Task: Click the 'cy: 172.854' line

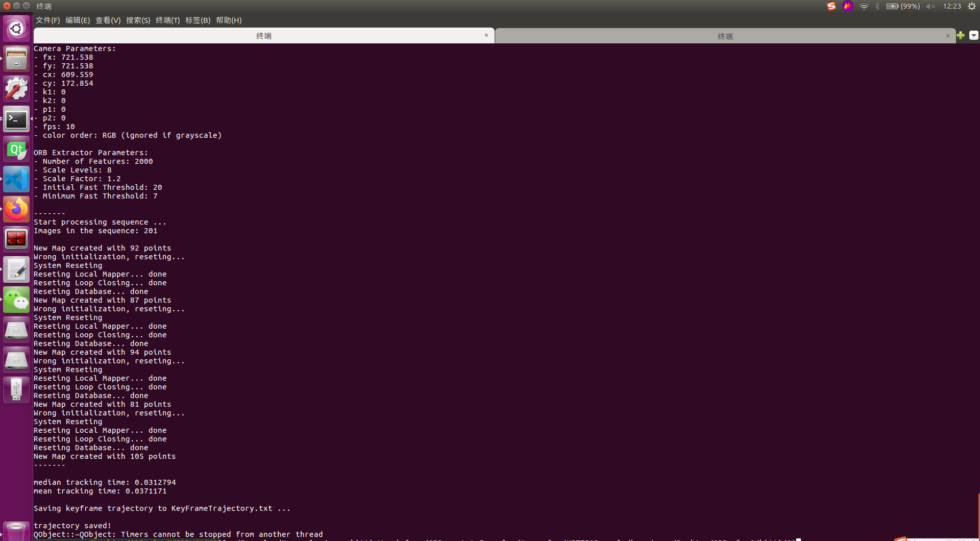Action: point(64,83)
